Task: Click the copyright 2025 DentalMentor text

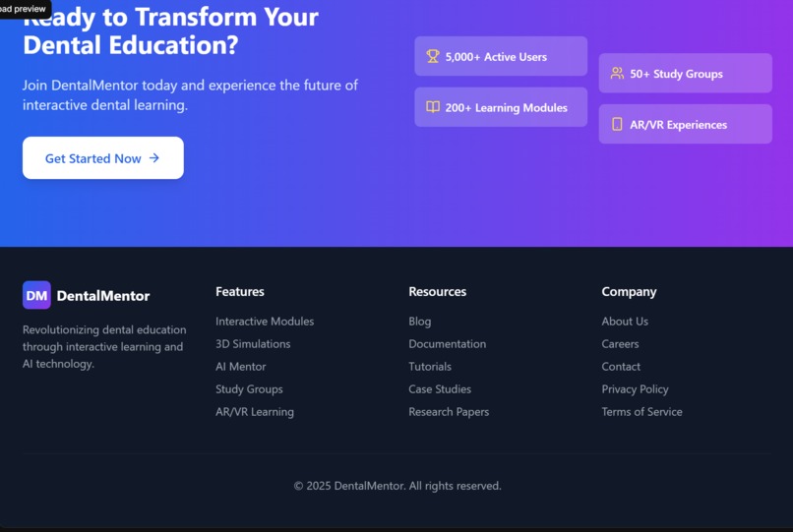Action: click(x=397, y=486)
